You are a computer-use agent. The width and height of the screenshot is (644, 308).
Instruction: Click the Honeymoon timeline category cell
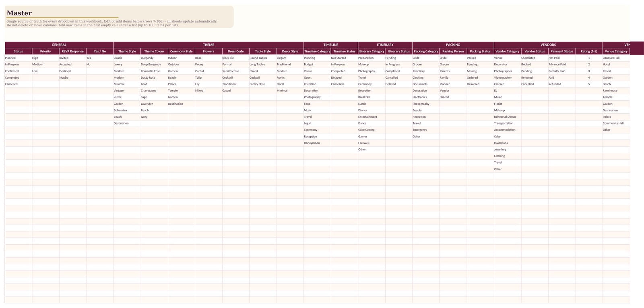click(x=317, y=143)
